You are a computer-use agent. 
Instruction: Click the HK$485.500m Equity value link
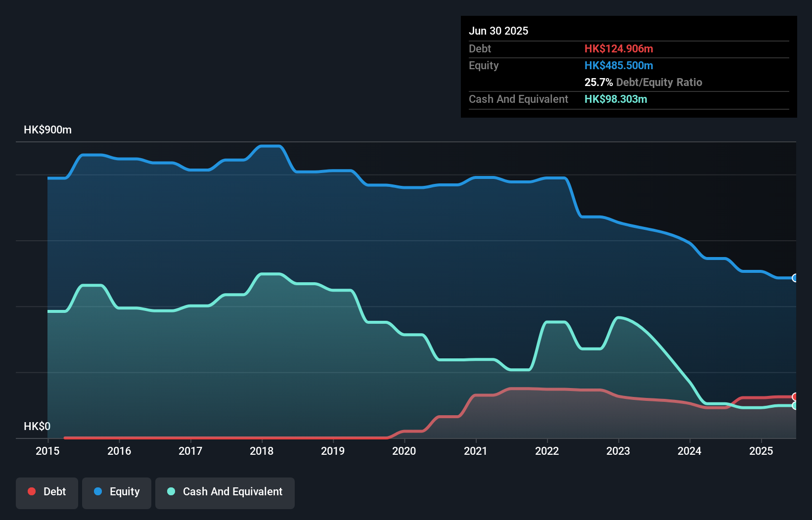619,65
